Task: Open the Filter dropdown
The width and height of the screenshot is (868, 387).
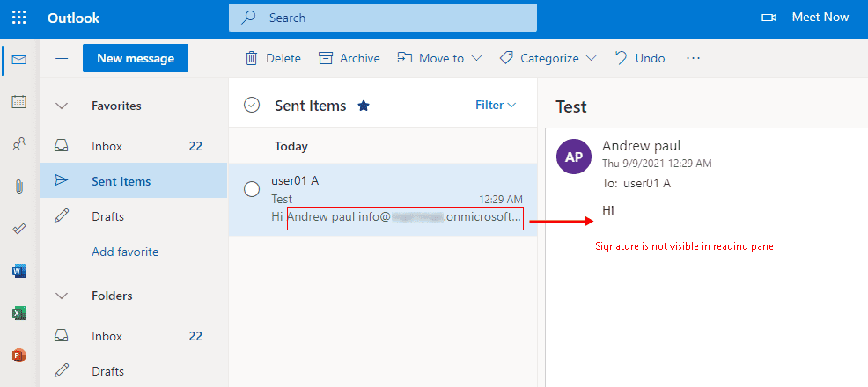Action: pos(495,105)
